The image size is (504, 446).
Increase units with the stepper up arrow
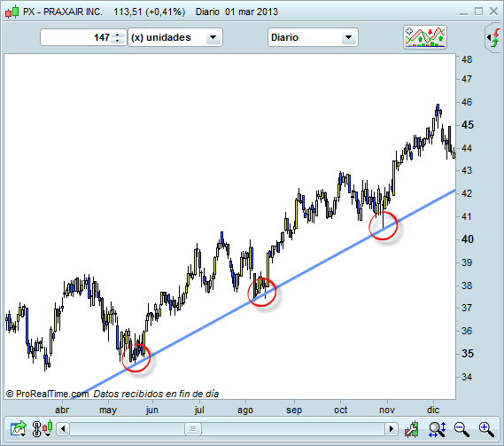coord(117,35)
